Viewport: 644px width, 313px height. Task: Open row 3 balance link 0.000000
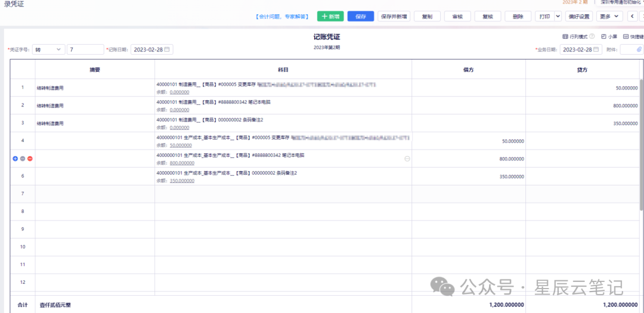[x=179, y=128]
